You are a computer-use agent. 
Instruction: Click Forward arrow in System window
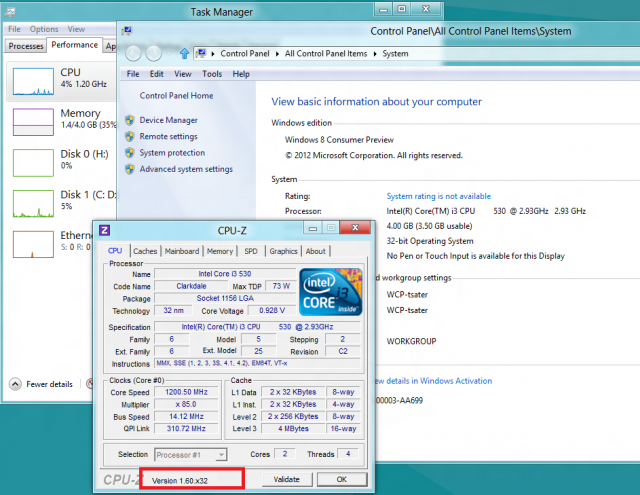(x=154, y=53)
